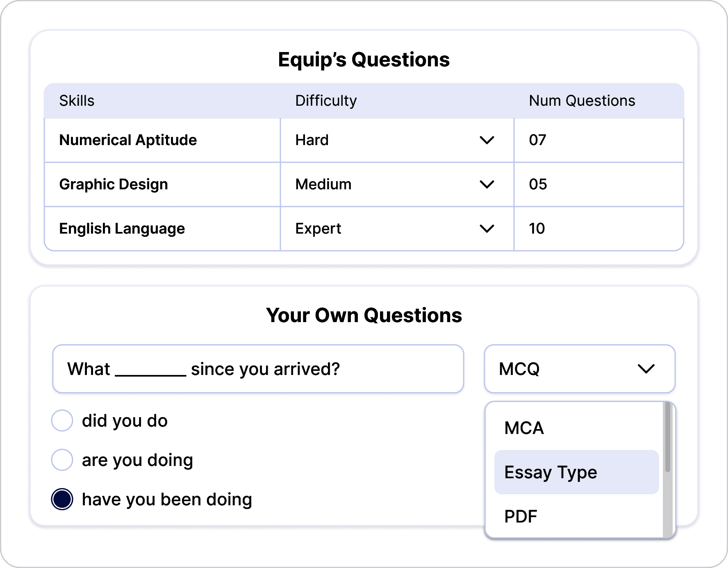The image size is (728, 568).
Task: Click the Num Questions column header
Action: tap(582, 100)
